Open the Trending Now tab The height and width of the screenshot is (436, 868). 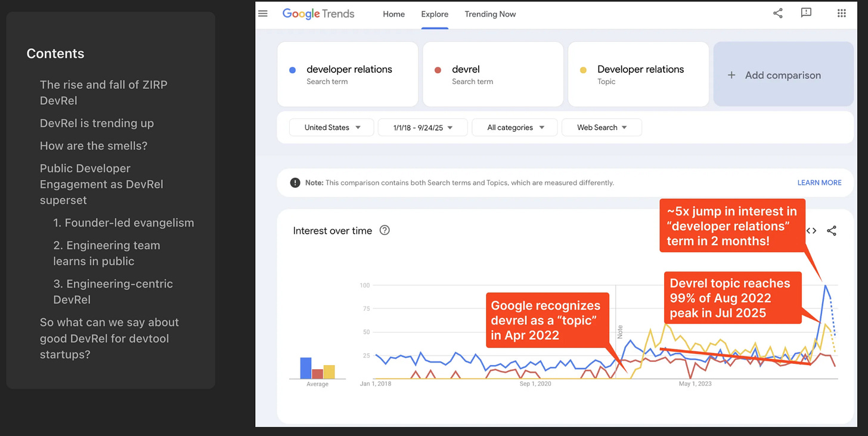pos(490,14)
